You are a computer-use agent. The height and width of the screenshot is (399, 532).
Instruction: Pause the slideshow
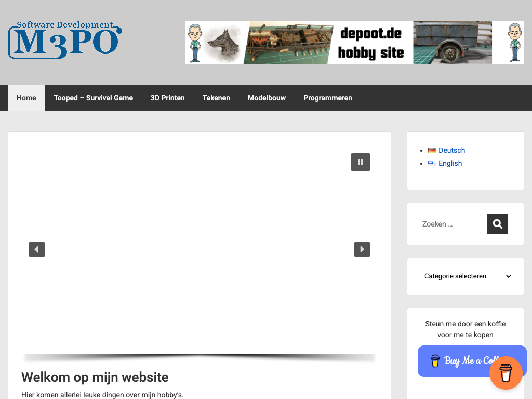coord(361,162)
